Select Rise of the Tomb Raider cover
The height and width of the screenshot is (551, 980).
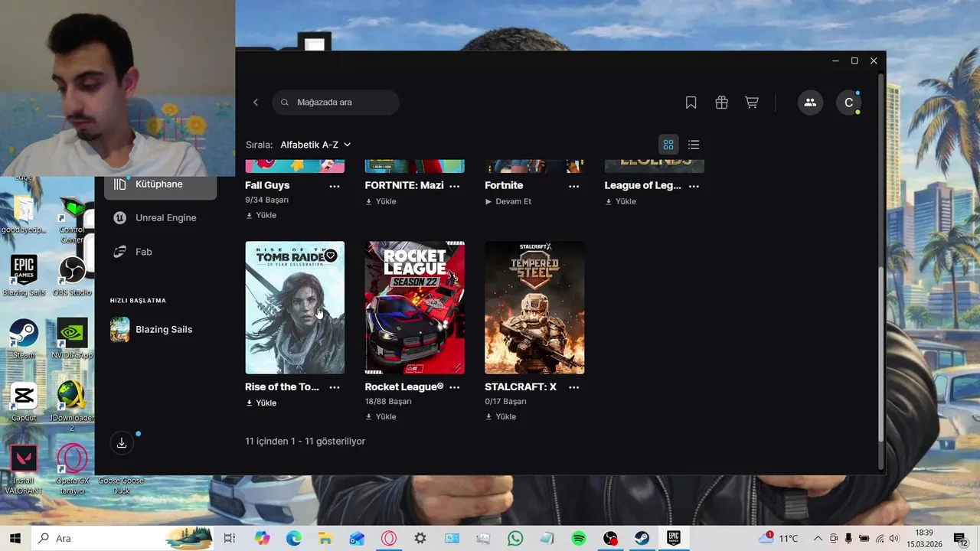pyautogui.click(x=295, y=308)
